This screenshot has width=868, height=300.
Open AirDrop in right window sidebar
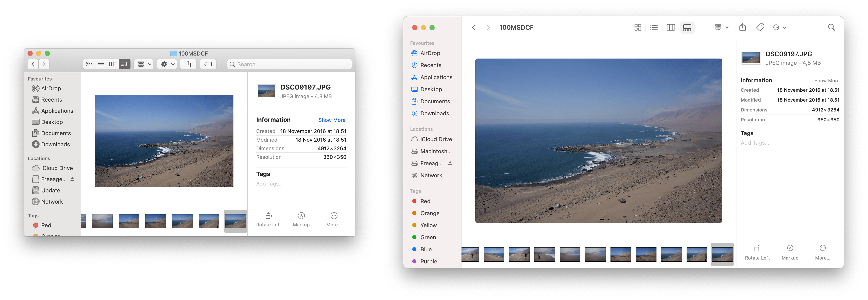(x=426, y=53)
